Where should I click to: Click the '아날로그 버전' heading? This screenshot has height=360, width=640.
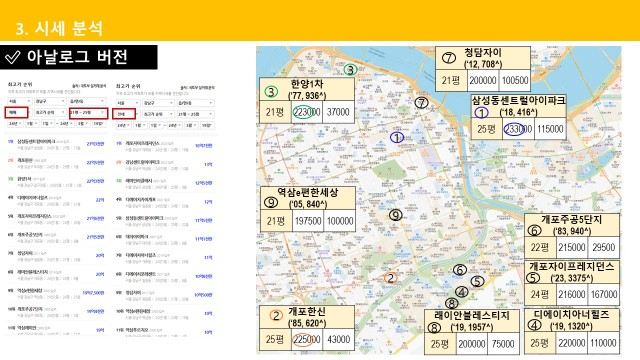click(x=78, y=57)
